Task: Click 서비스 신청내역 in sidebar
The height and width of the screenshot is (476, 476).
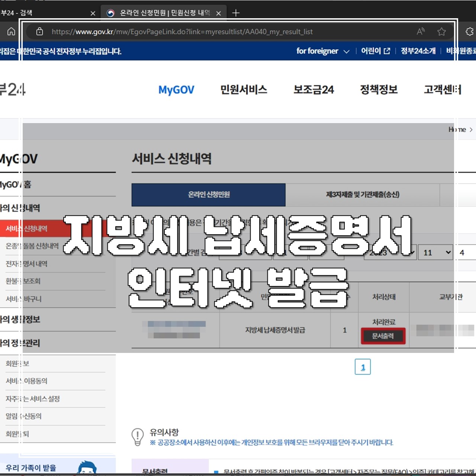Action: pyautogui.click(x=26, y=229)
